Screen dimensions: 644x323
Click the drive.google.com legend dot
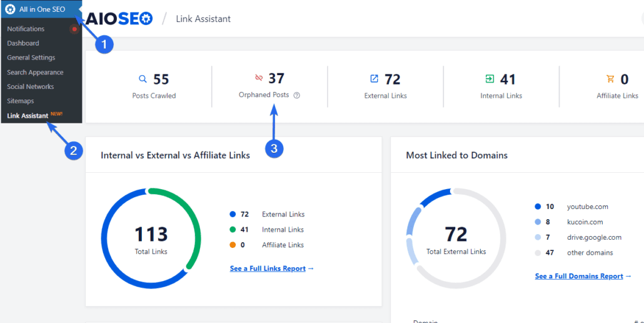[538, 237]
